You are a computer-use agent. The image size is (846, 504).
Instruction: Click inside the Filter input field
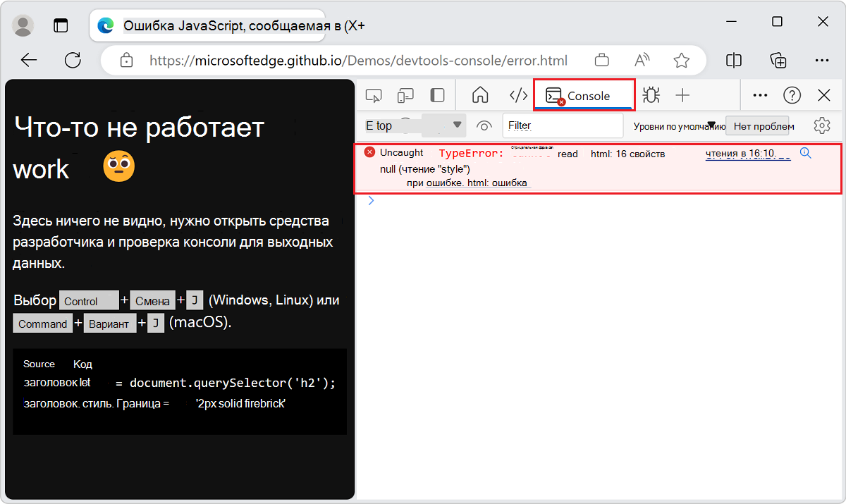pos(563,125)
